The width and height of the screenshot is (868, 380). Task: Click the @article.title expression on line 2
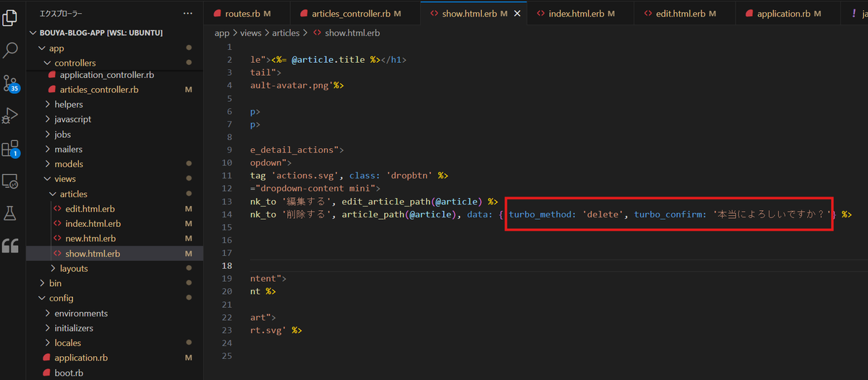pyautogui.click(x=330, y=60)
